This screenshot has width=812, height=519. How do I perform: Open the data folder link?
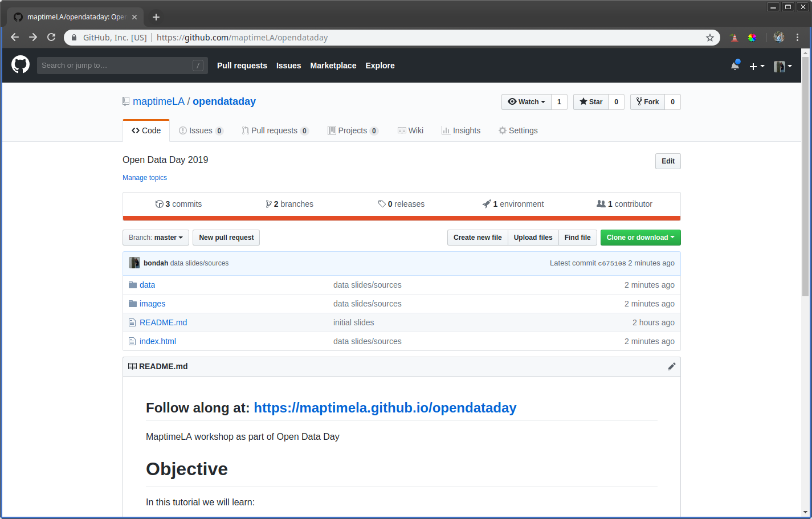147,285
